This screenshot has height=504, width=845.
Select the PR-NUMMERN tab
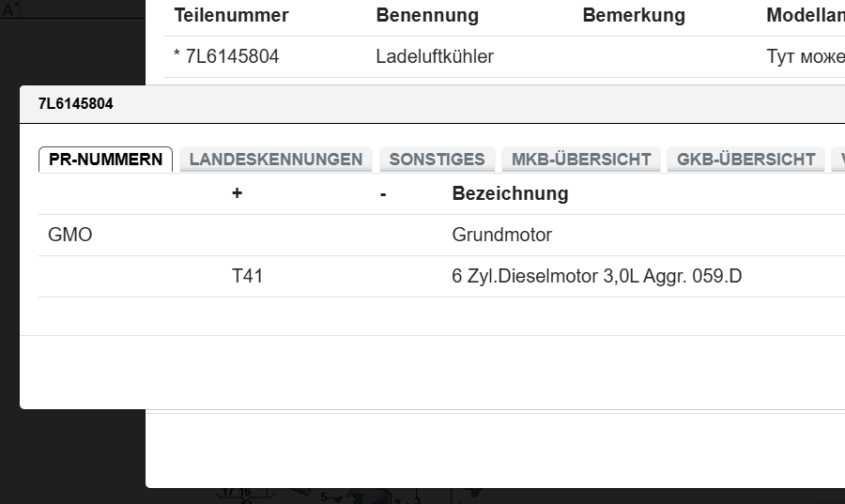tap(105, 160)
